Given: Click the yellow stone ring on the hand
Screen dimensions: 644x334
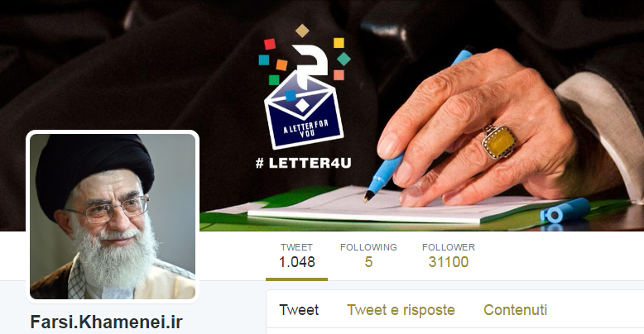Looking at the screenshot, I should (498, 141).
